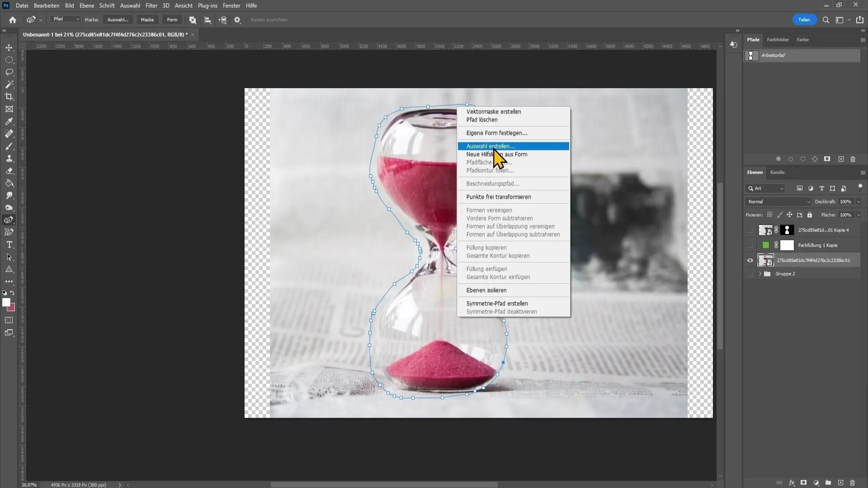868x488 pixels.
Task: Toggle visibility of Gruppe 2 layer
Action: pos(750,273)
